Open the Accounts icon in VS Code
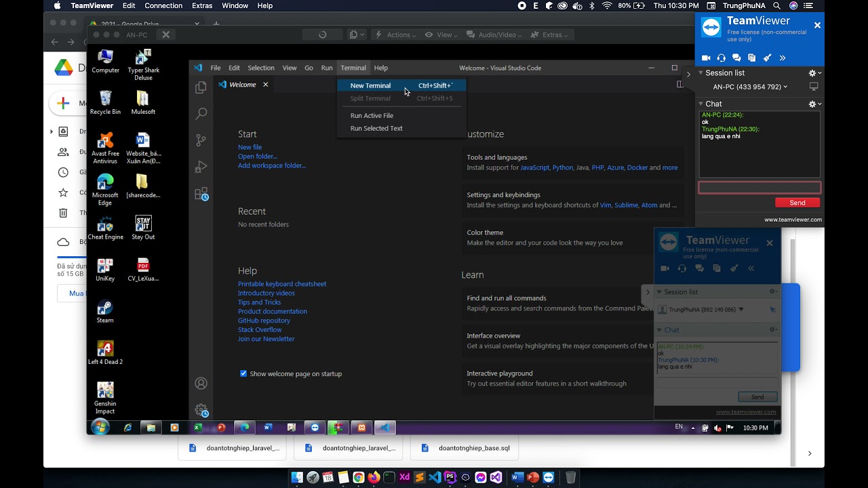This screenshot has height=488, width=868. (201, 384)
